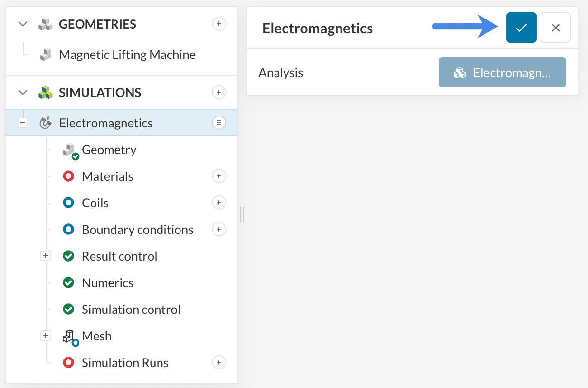The width and height of the screenshot is (588, 388).
Task: Open the Electromagnetic analysis selector
Action: coord(502,72)
